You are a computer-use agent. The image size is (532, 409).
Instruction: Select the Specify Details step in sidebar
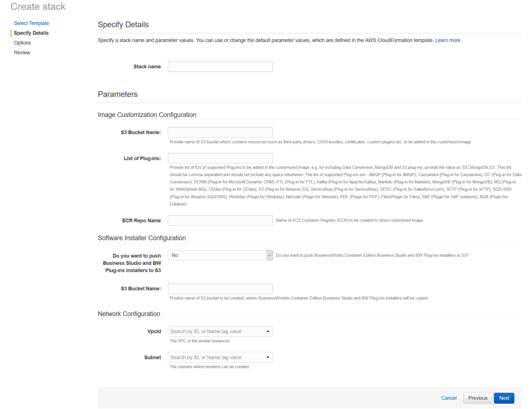[31, 33]
